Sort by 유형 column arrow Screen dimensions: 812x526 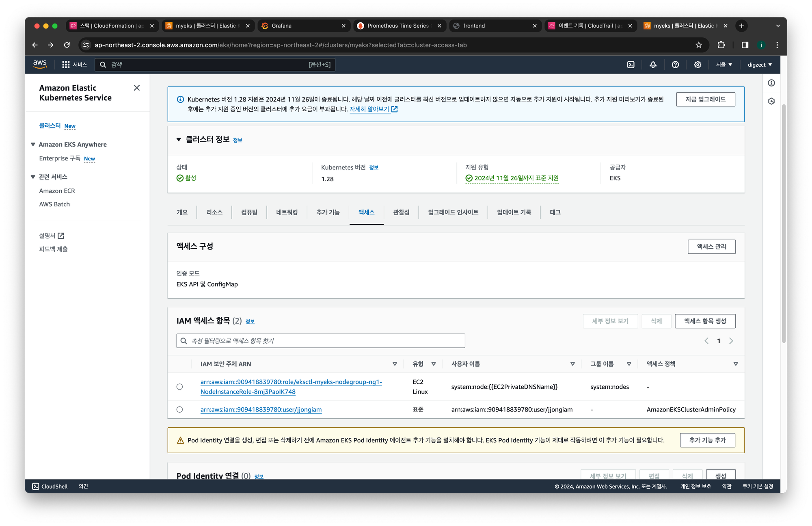coord(434,364)
